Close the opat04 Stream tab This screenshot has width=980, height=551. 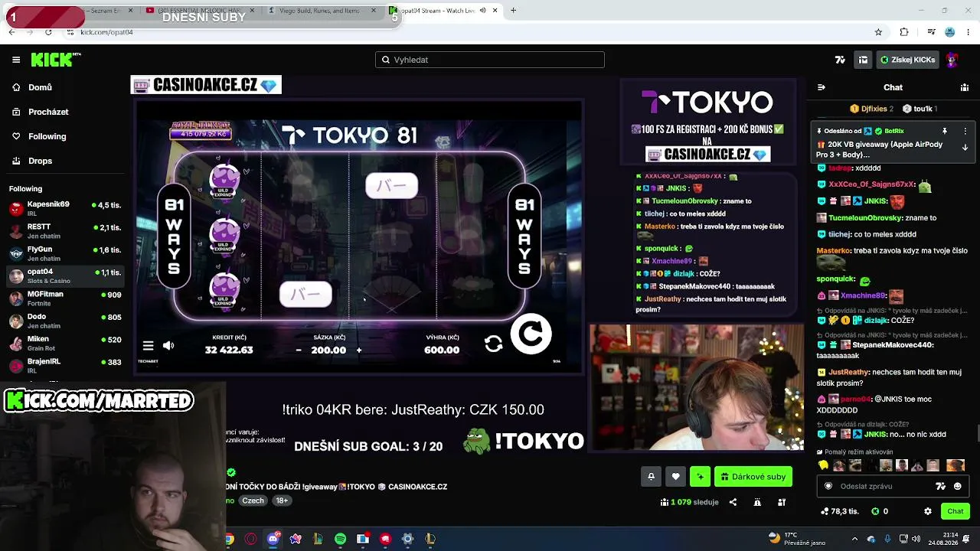click(495, 11)
